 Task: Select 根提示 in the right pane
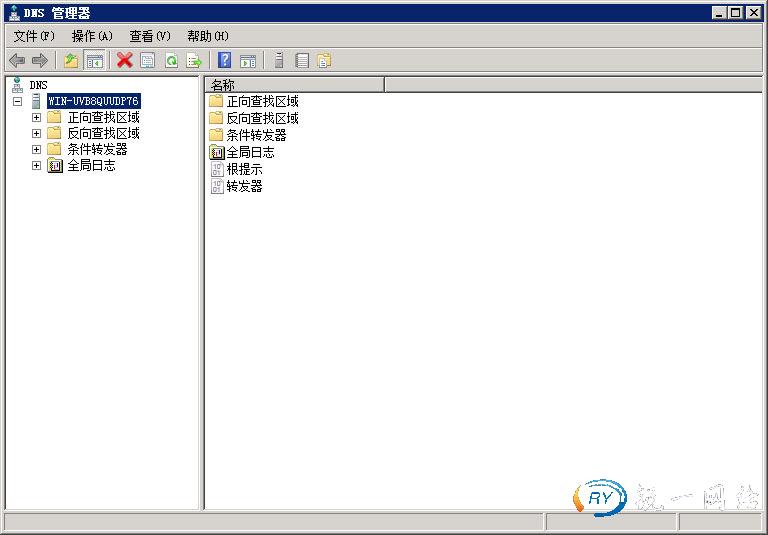pos(244,169)
